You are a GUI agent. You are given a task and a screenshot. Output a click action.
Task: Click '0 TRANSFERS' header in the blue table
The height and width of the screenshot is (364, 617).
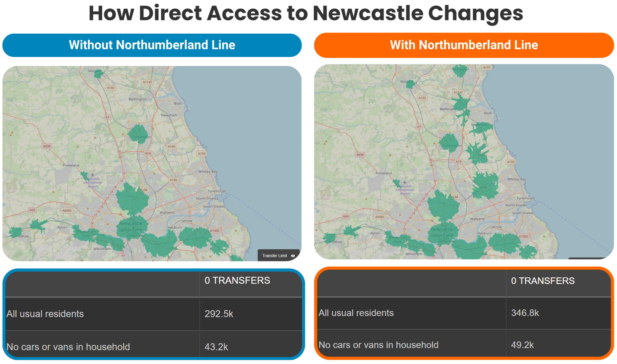tap(237, 280)
